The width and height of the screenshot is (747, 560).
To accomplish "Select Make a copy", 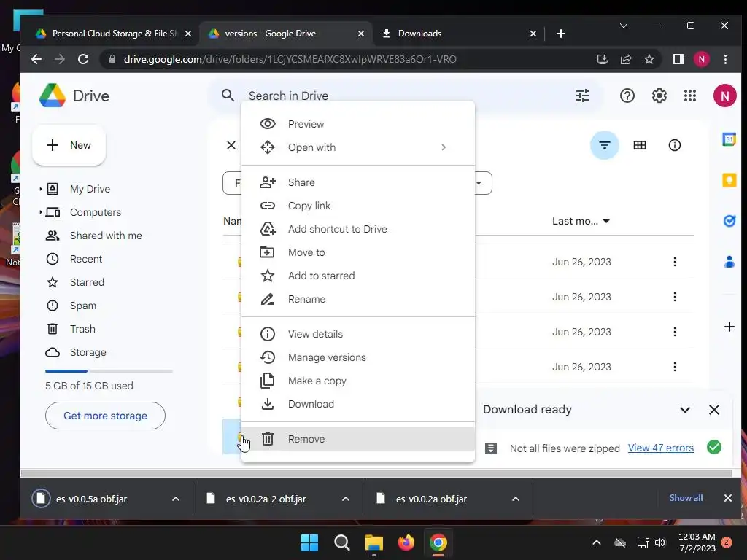I will (357, 381).
